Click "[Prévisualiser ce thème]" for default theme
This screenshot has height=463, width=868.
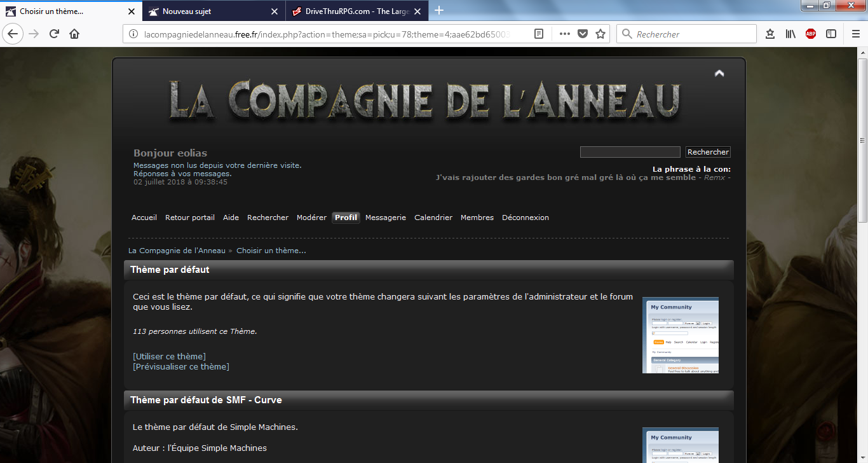pyautogui.click(x=181, y=366)
